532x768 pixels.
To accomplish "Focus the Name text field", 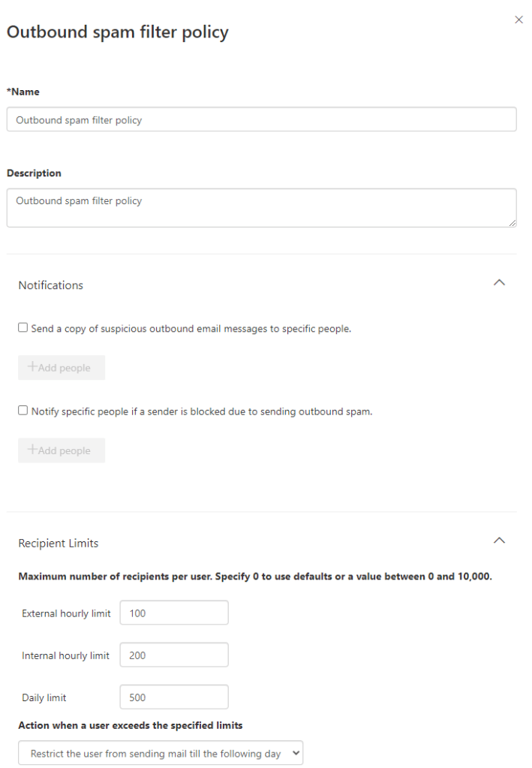I will (261, 119).
